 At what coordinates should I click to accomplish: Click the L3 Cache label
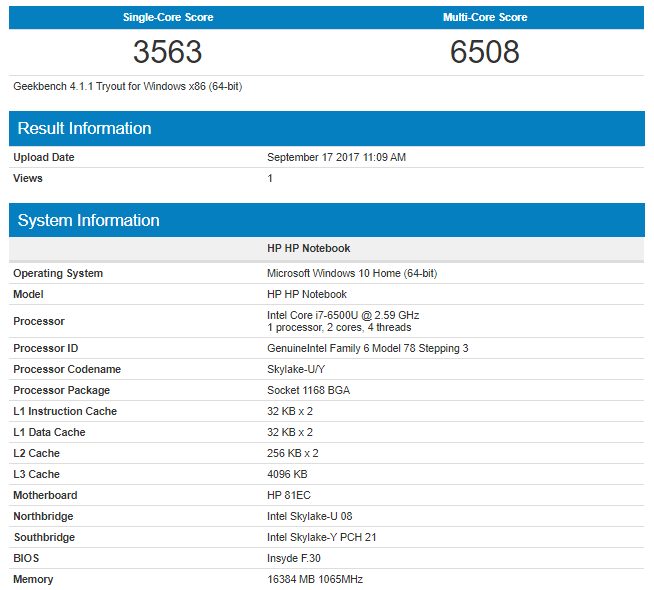point(37,474)
